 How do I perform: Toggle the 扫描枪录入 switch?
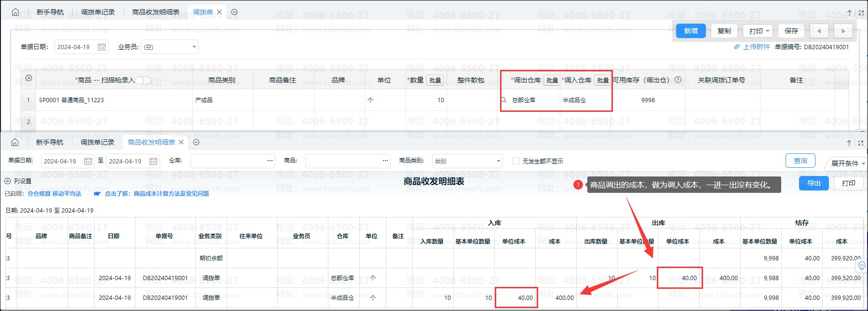pos(143,80)
